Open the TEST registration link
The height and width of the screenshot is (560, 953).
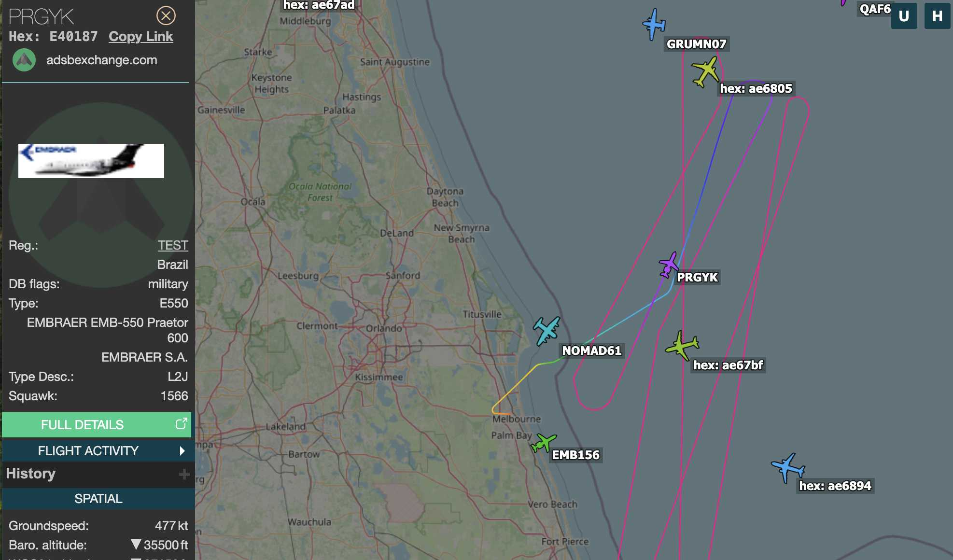coord(173,245)
